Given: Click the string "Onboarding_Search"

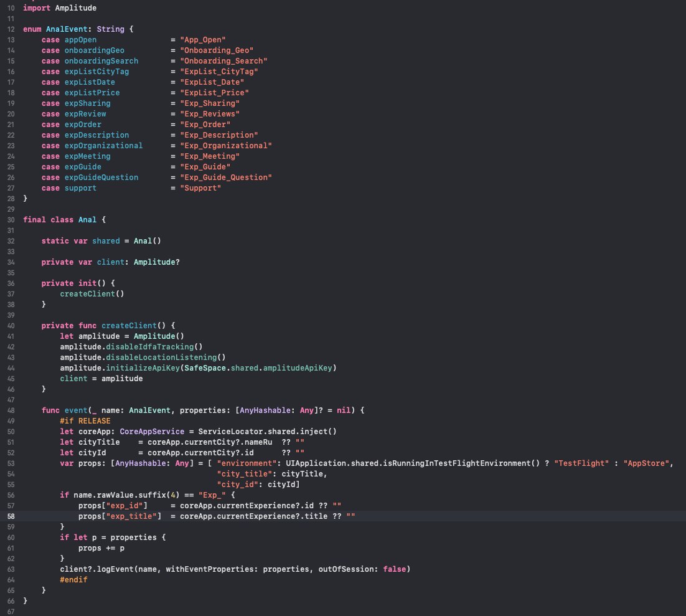Looking at the screenshot, I should (x=223, y=61).
